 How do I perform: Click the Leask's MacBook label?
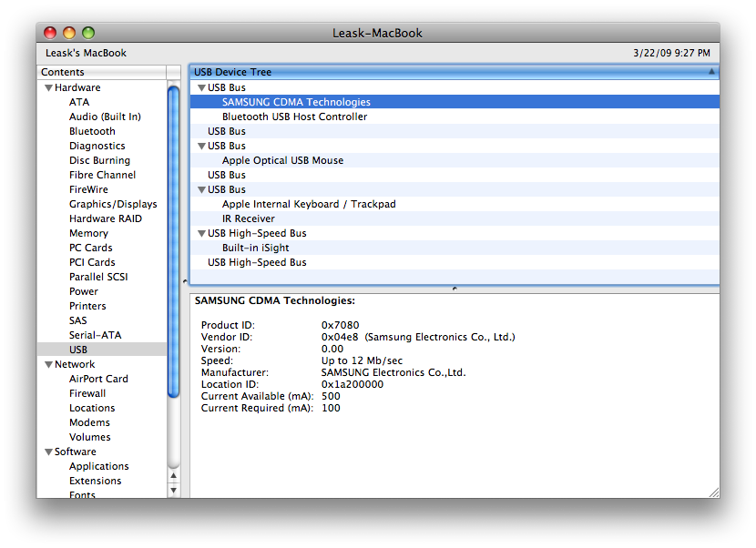click(x=86, y=53)
